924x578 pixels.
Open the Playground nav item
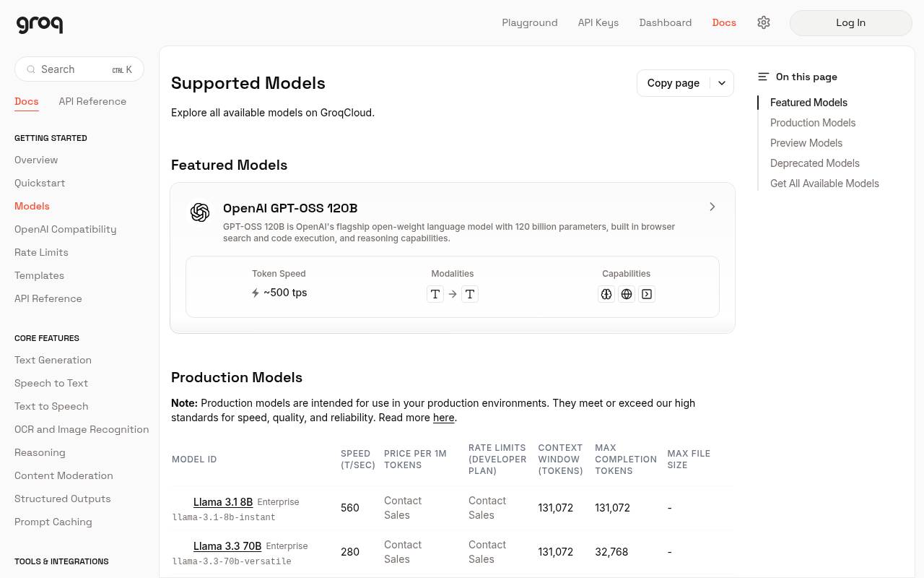(530, 22)
